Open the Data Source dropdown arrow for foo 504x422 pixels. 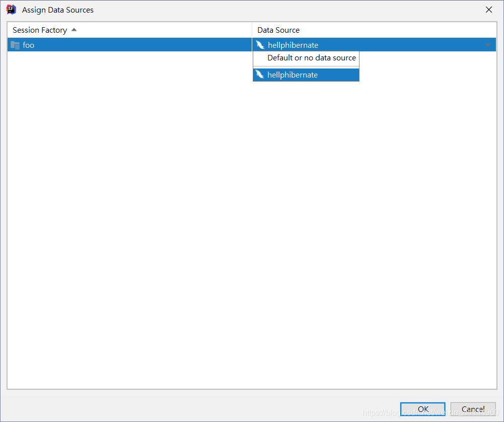click(487, 45)
